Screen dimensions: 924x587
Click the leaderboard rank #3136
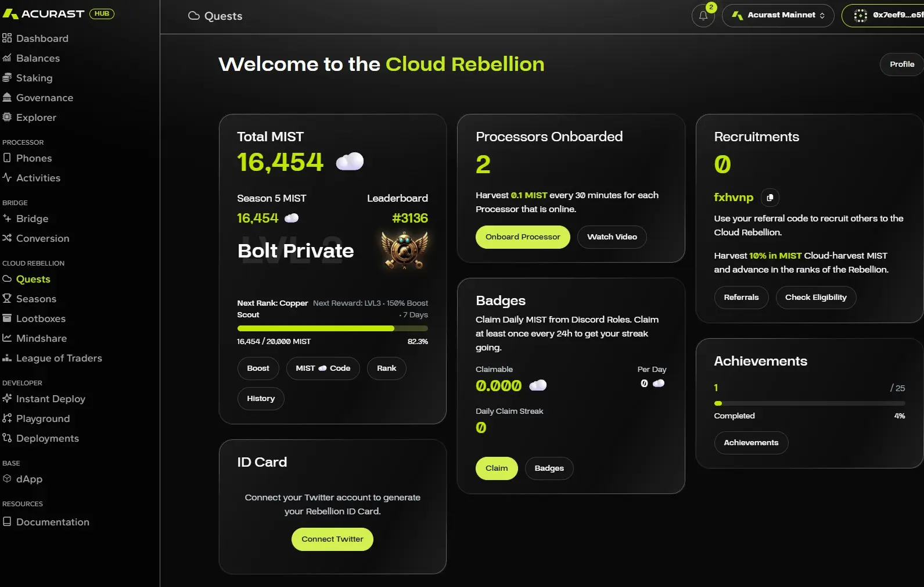(410, 219)
